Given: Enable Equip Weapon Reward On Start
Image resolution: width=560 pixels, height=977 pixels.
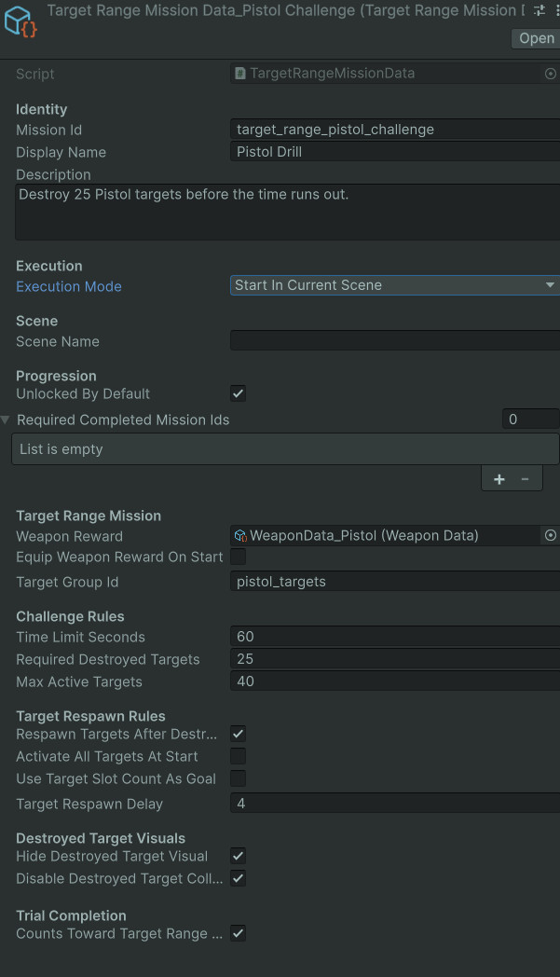Looking at the screenshot, I should tap(238, 557).
